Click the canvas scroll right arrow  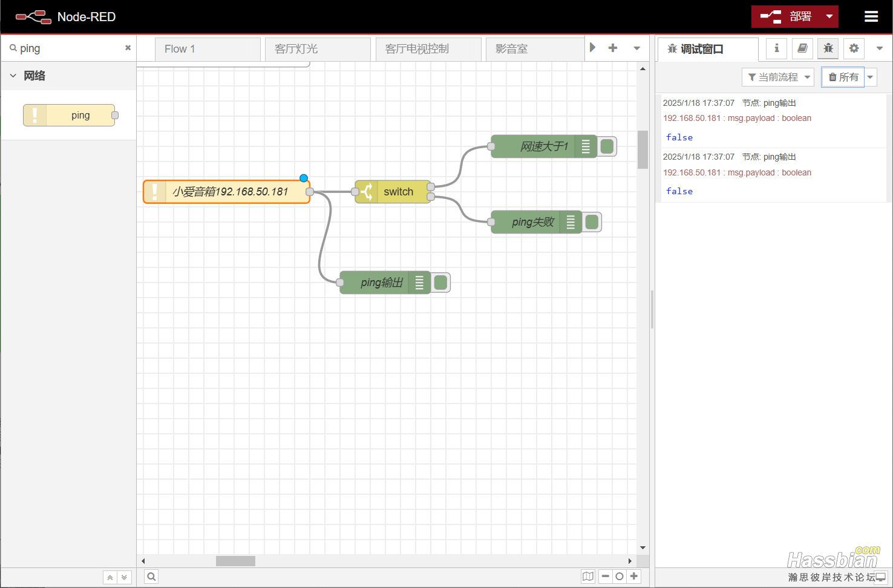pyautogui.click(x=630, y=561)
